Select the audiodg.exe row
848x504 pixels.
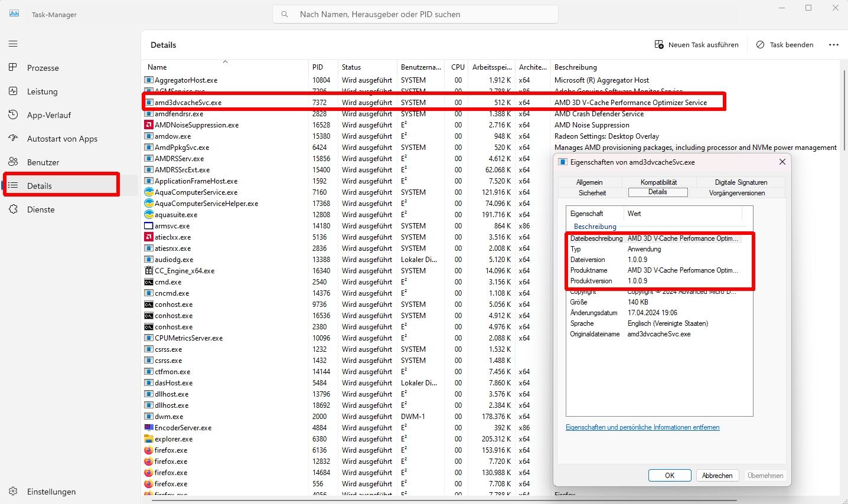[x=348, y=259]
